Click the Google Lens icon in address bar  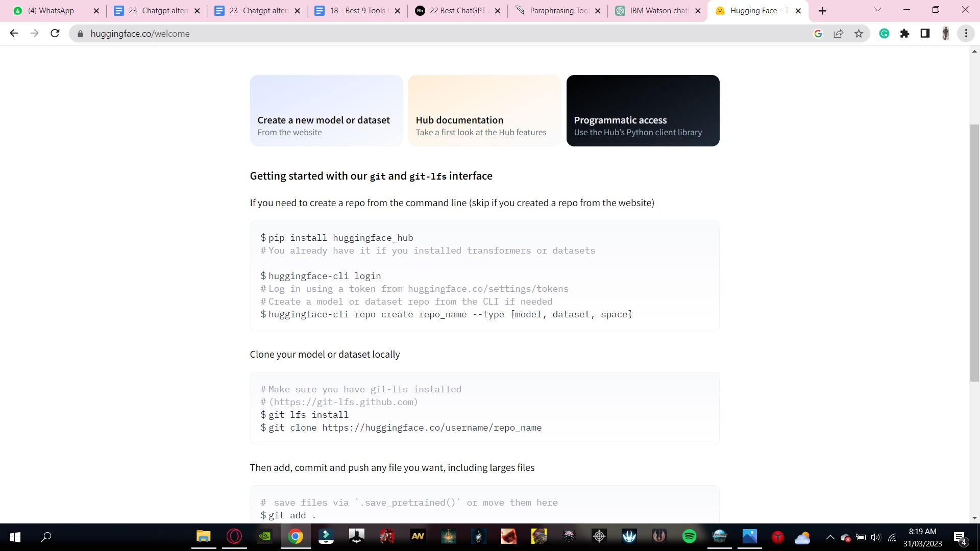tap(819, 34)
